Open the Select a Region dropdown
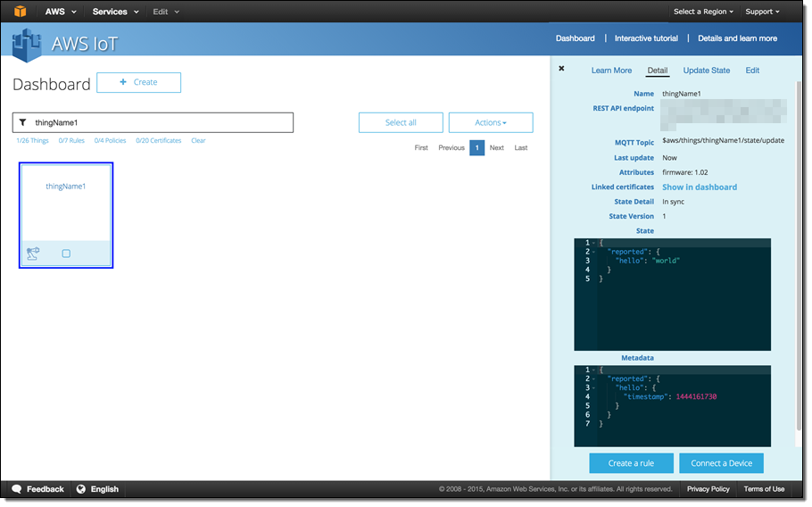Viewport: 812px width, 507px height. click(703, 12)
